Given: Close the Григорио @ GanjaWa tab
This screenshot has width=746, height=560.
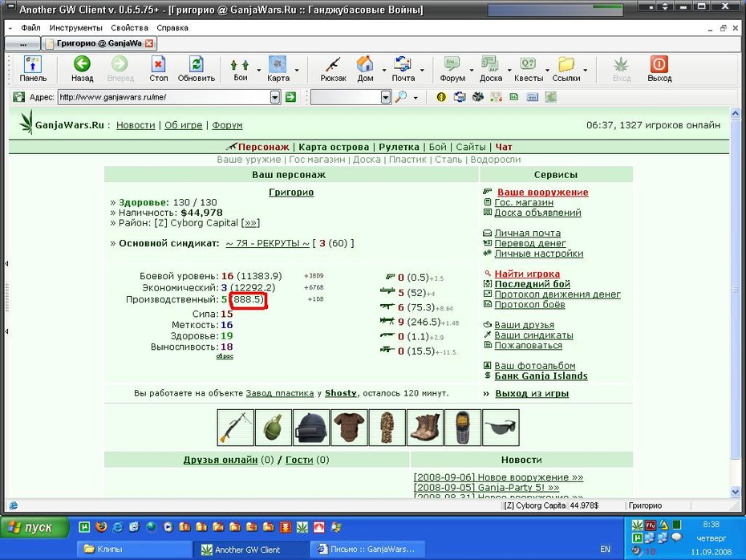Looking at the screenshot, I should point(149,43).
